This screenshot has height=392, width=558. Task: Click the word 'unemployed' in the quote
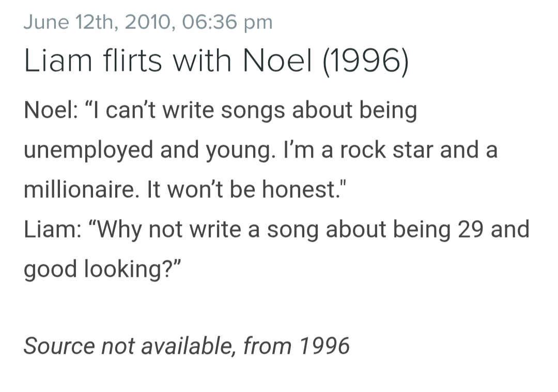88,150
